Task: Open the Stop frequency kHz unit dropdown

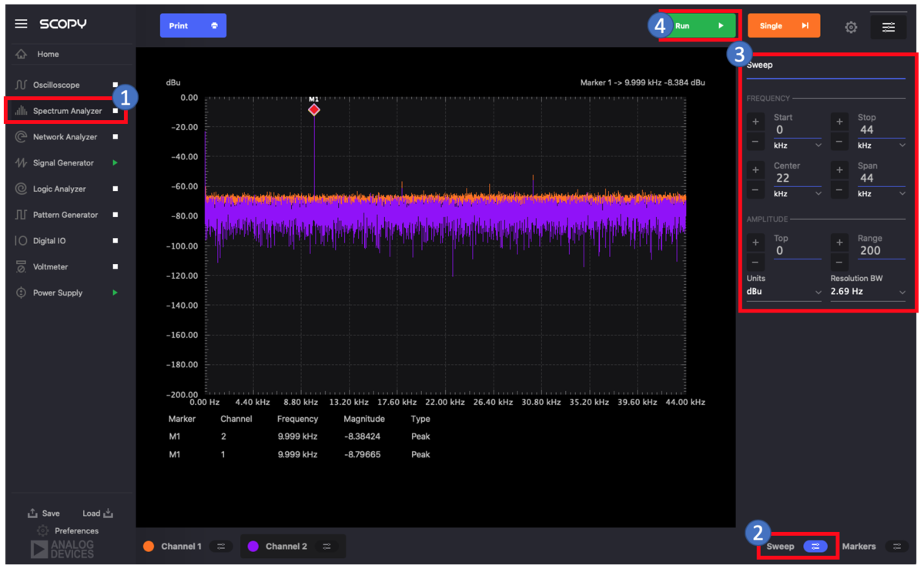Action: click(882, 146)
